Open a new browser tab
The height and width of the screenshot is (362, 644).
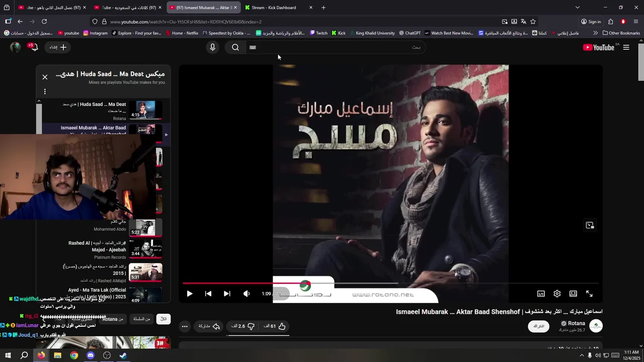324,8
